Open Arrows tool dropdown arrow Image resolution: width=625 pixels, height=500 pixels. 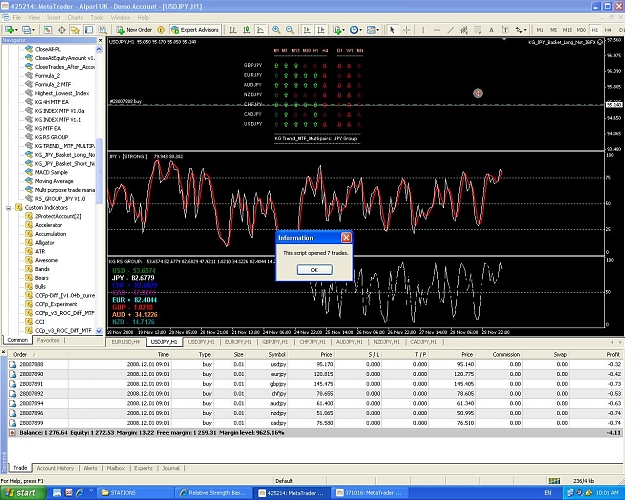pyautogui.click(x=525, y=30)
